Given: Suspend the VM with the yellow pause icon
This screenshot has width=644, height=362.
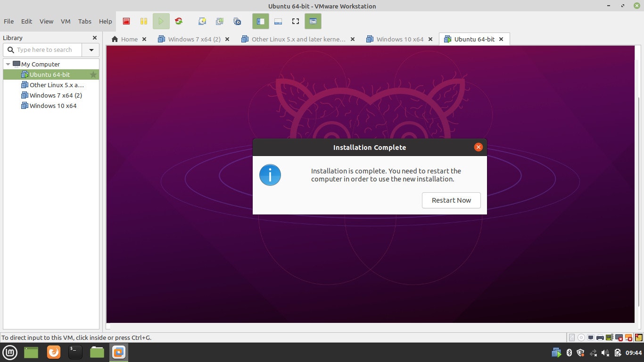Looking at the screenshot, I should point(144,21).
